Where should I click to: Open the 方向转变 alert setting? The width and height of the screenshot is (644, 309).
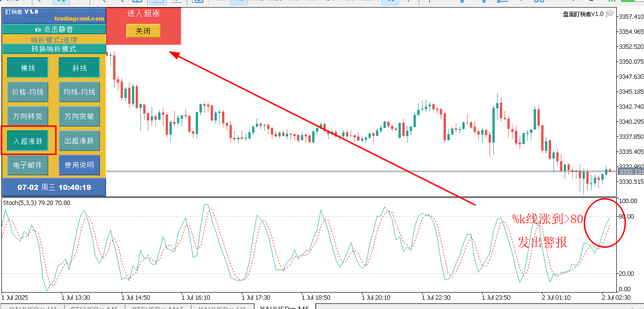click(x=28, y=116)
